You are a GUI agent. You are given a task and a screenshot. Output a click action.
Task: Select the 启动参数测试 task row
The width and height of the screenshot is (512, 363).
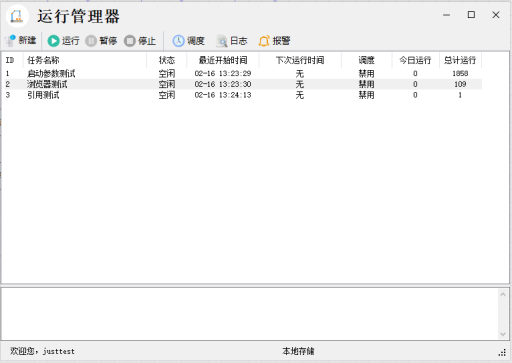coord(242,73)
